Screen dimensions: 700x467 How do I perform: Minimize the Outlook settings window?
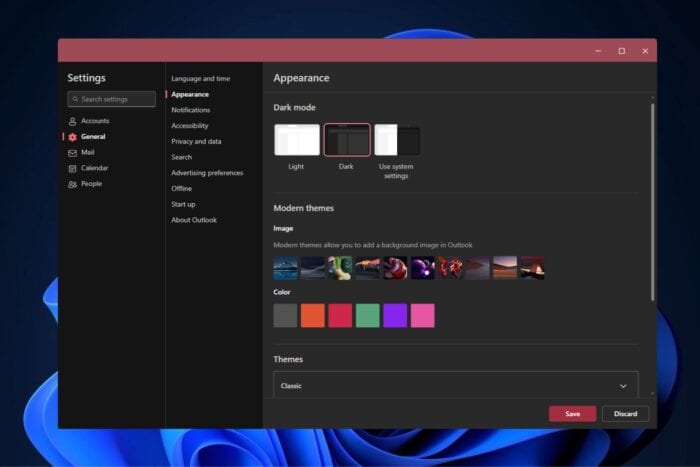point(598,51)
